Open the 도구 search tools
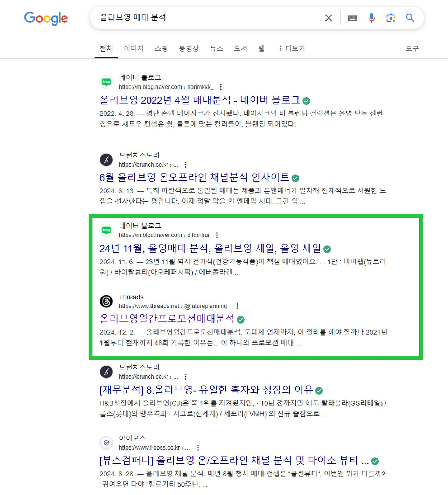Viewport: 448px width, 495px height. [x=412, y=48]
